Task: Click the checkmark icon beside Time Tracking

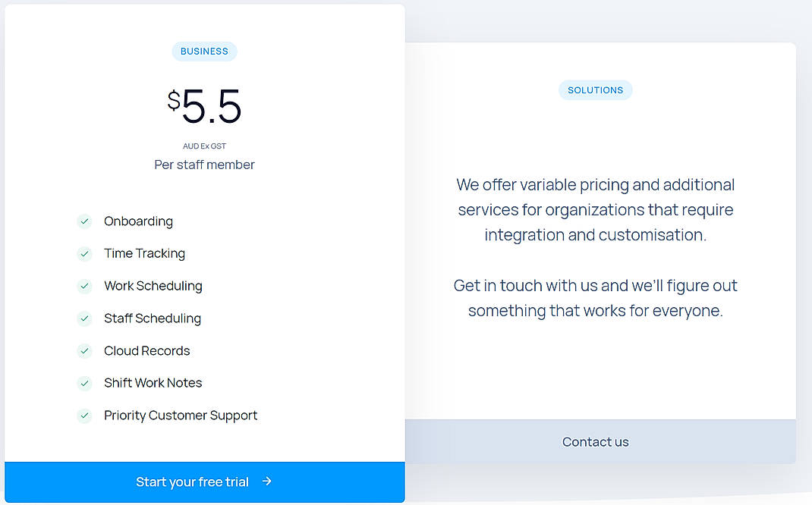Action: (x=84, y=254)
